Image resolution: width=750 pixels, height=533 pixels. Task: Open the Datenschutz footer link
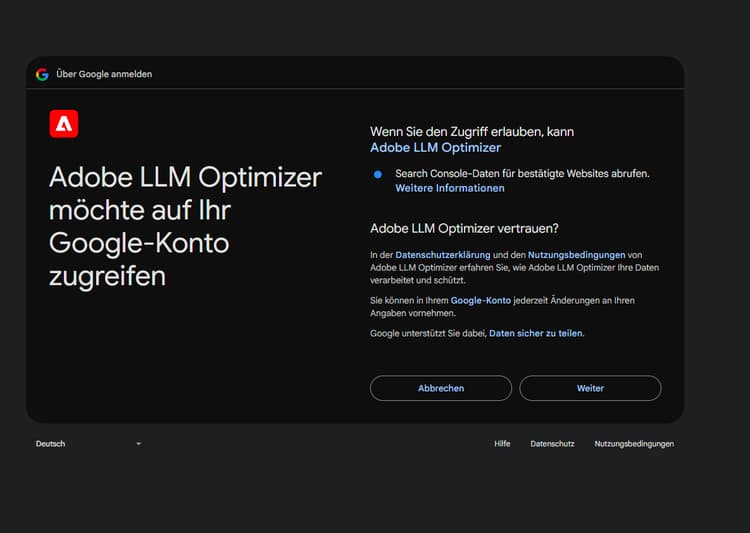(552, 444)
